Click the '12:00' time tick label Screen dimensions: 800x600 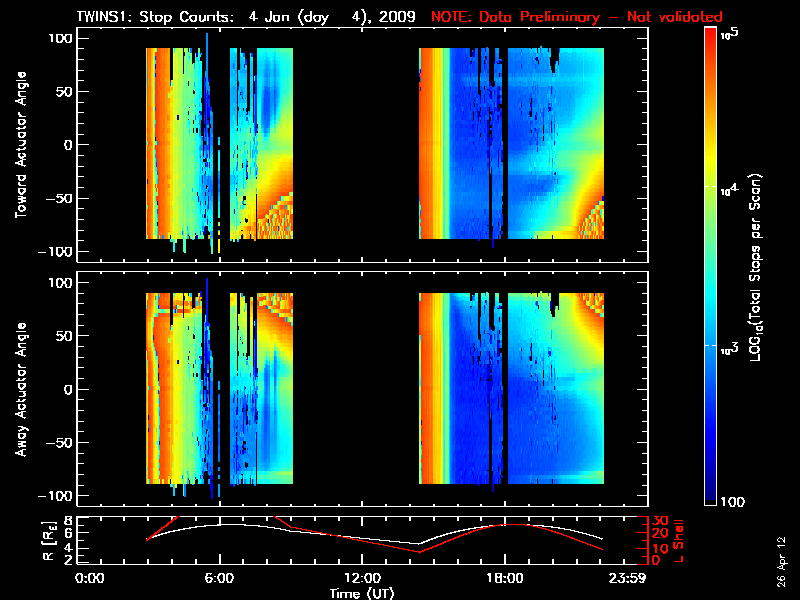pyautogui.click(x=362, y=579)
